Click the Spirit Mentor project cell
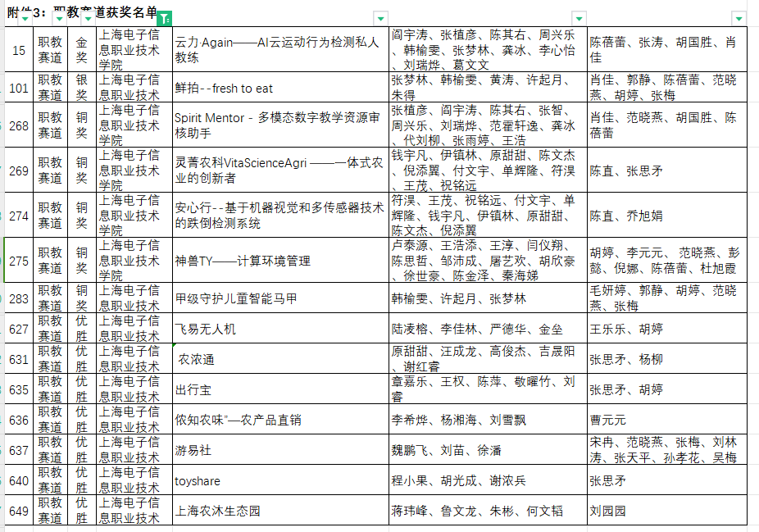This screenshot has width=759, height=532. (x=280, y=125)
